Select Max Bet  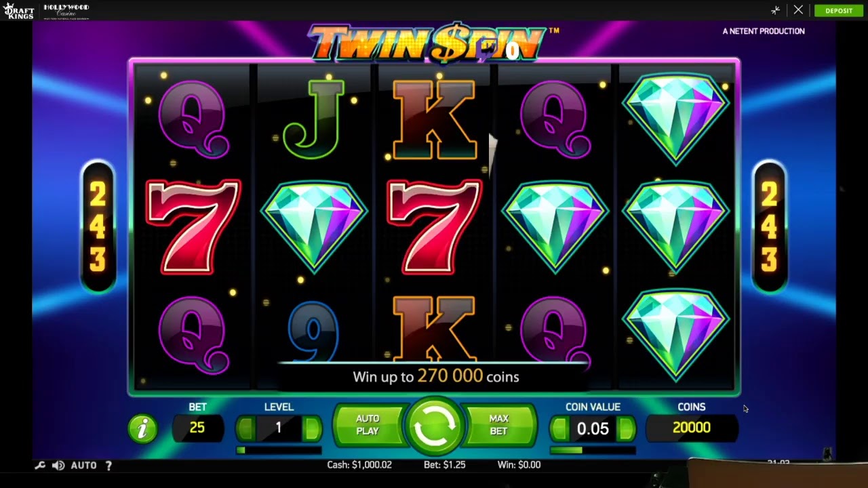pos(499,425)
